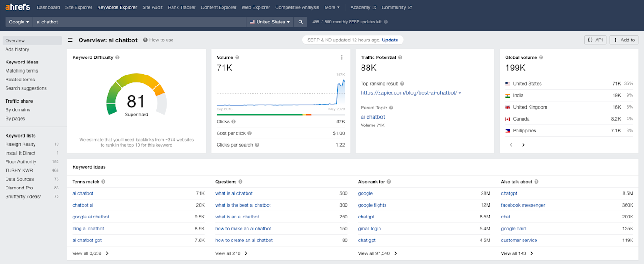Click the Ahrefs logo
Screen dimensions: 644x264
[18, 7]
